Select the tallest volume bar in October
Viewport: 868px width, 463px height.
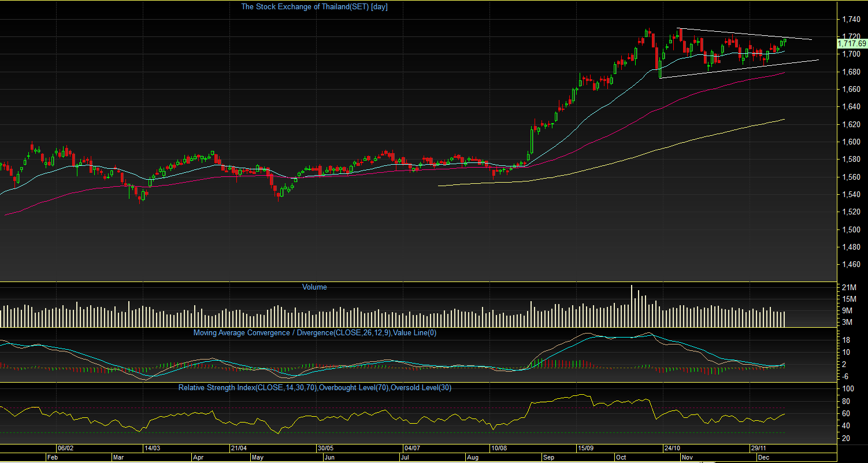coord(631,306)
